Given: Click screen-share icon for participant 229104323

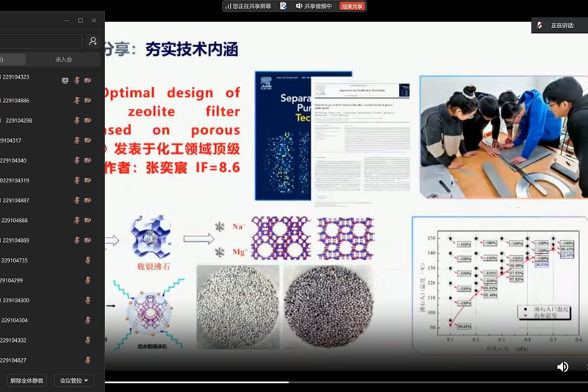Looking at the screenshot, I should click(65, 80).
